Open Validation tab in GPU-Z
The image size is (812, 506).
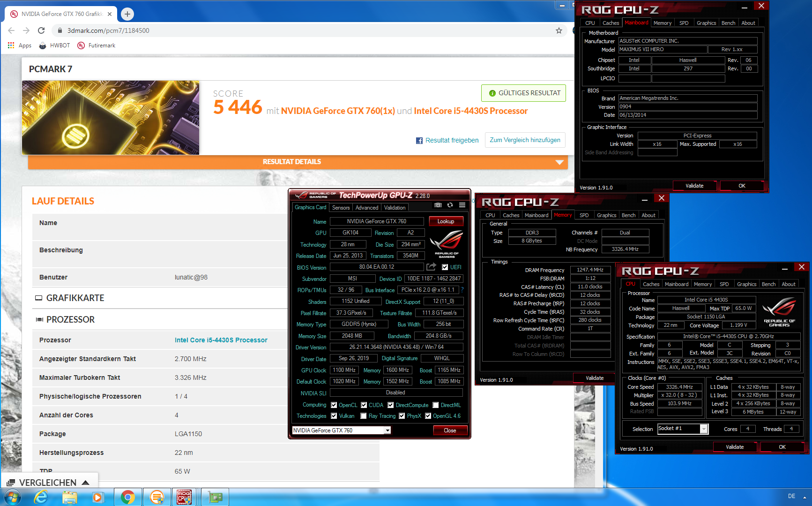click(x=395, y=208)
